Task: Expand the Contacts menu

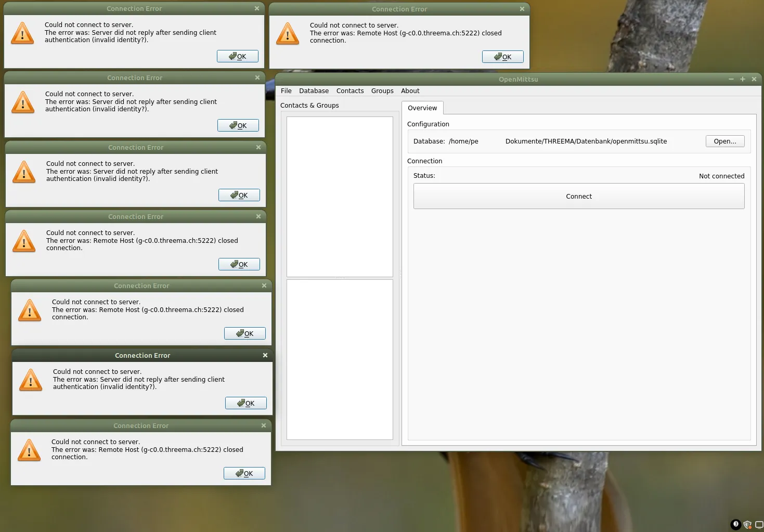Action: point(350,91)
